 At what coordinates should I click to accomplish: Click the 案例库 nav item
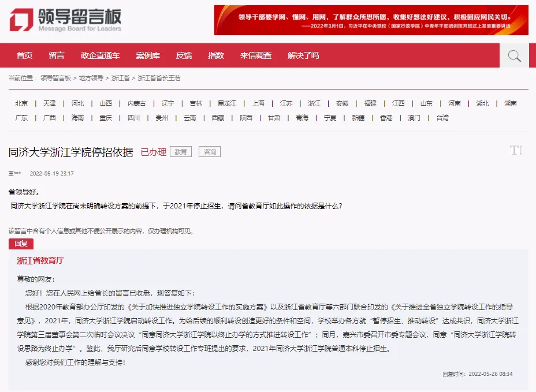pyautogui.click(x=148, y=55)
